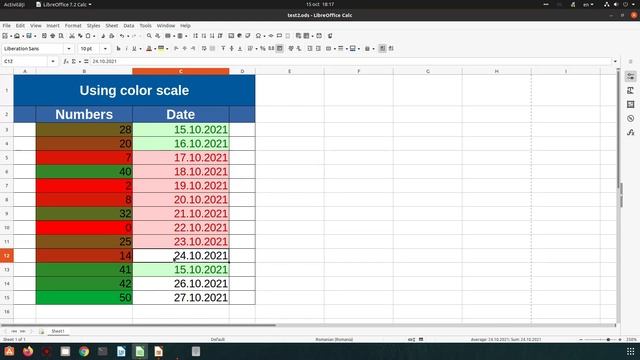Viewport: 640px width, 360px height.
Task: Click the Insert Image icon
Action: point(231,36)
